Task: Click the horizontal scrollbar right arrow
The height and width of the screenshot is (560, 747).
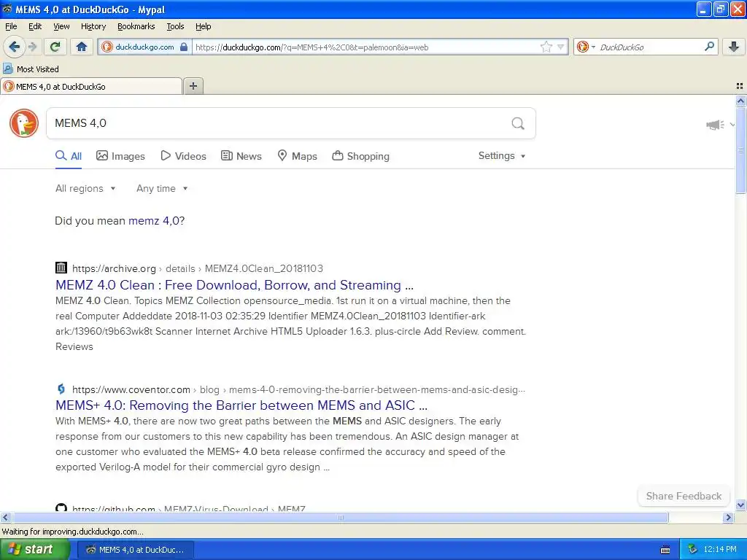Action: 728,517
